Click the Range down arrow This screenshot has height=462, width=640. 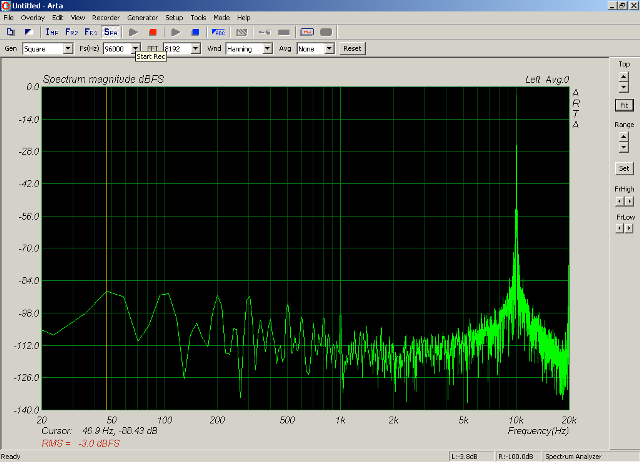(623, 147)
